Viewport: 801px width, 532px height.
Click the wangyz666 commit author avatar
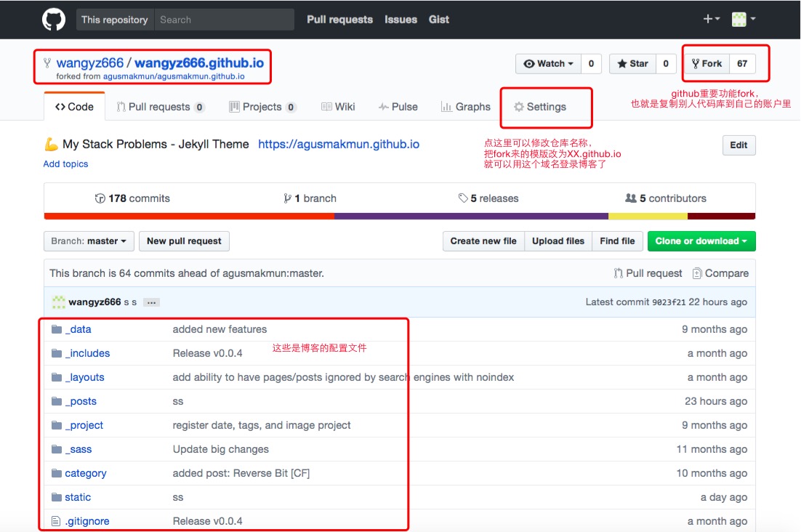tap(59, 302)
